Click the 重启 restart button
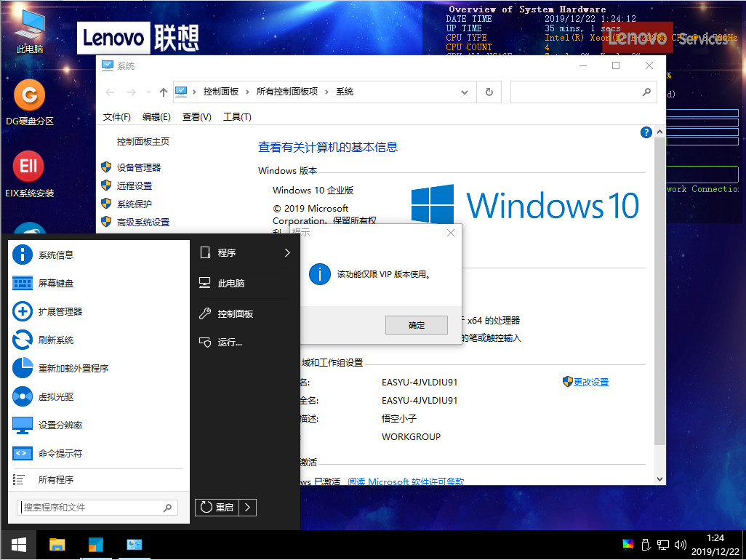 pyautogui.click(x=217, y=508)
